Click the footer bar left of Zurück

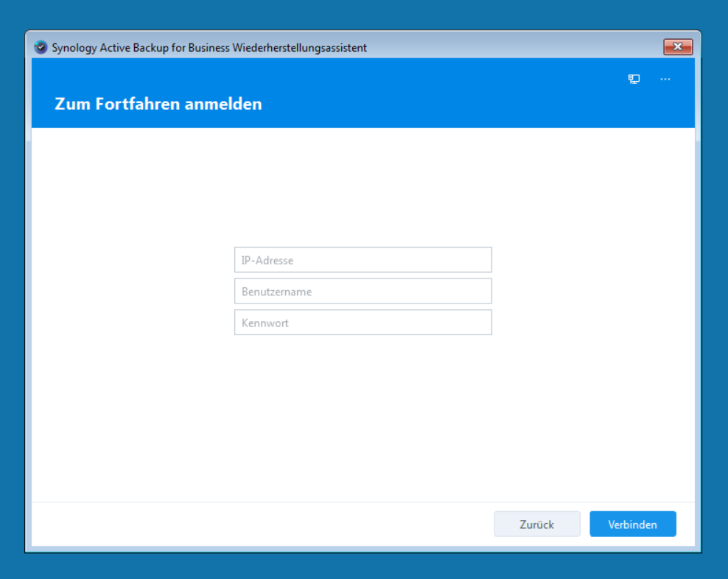click(x=258, y=524)
